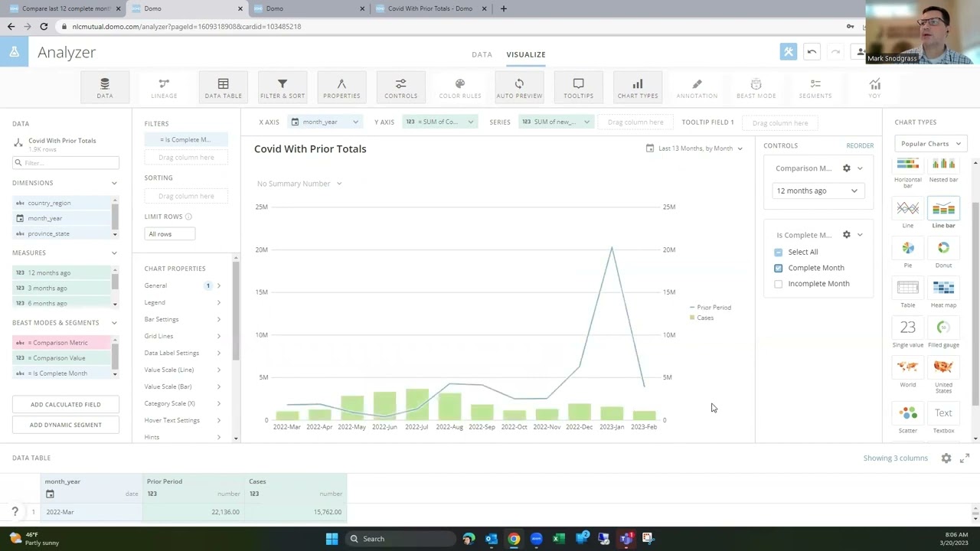Check the Incomplete Month checkbox
This screenshot has width=980, height=551.
tap(779, 284)
